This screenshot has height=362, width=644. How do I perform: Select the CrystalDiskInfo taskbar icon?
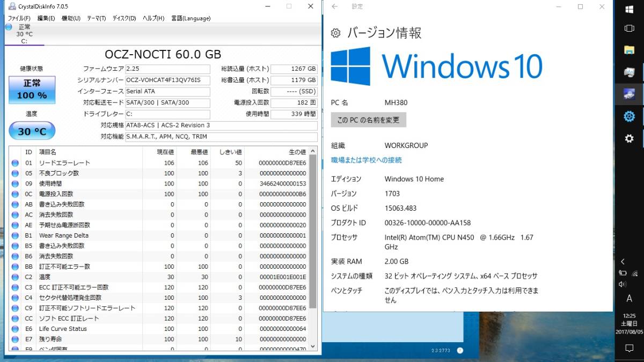point(629,94)
